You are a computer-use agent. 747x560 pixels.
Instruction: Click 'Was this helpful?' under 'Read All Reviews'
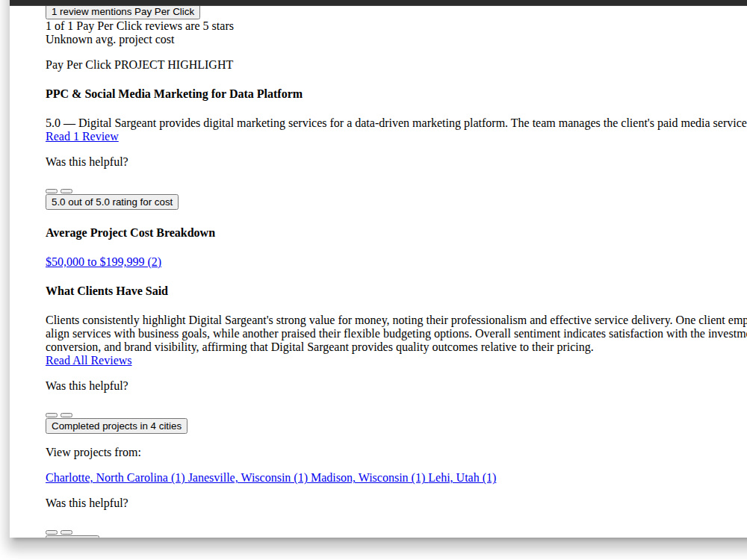[x=87, y=386]
